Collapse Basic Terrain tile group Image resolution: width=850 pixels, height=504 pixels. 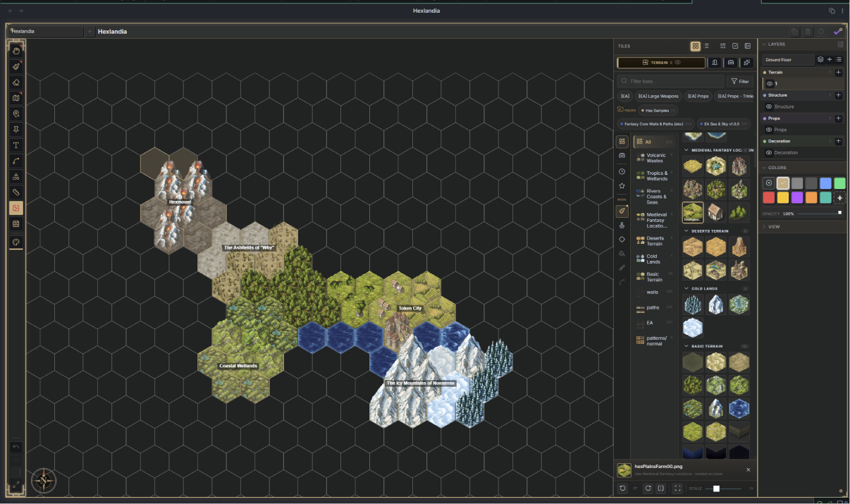pos(687,346)
